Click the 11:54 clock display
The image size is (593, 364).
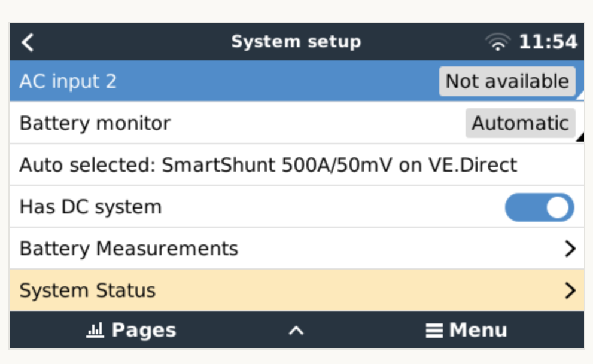548,42
